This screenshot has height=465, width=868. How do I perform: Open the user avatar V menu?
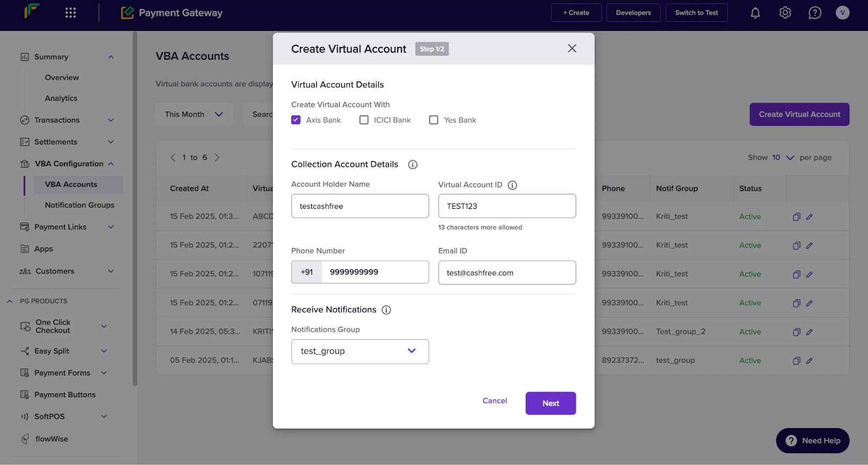click(x=843, y=12)
